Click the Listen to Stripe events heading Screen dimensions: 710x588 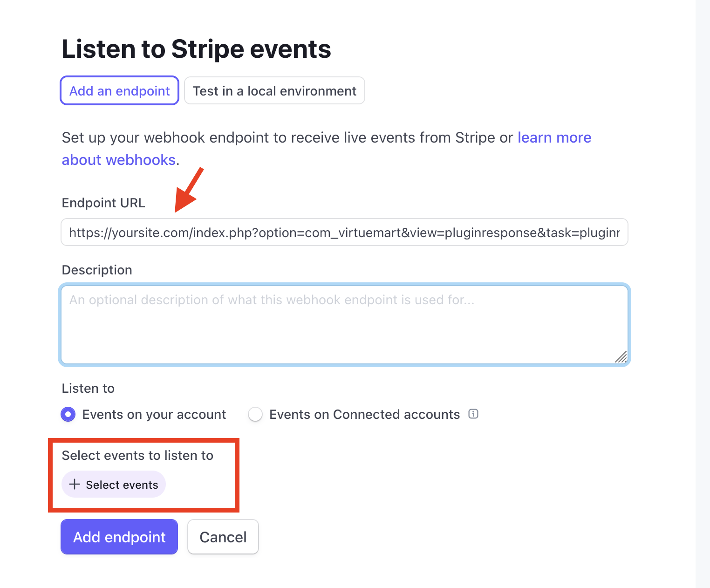[x=196, y=49]
